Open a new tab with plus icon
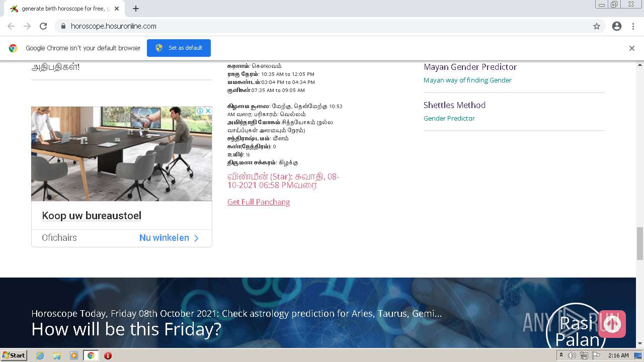 136,9
